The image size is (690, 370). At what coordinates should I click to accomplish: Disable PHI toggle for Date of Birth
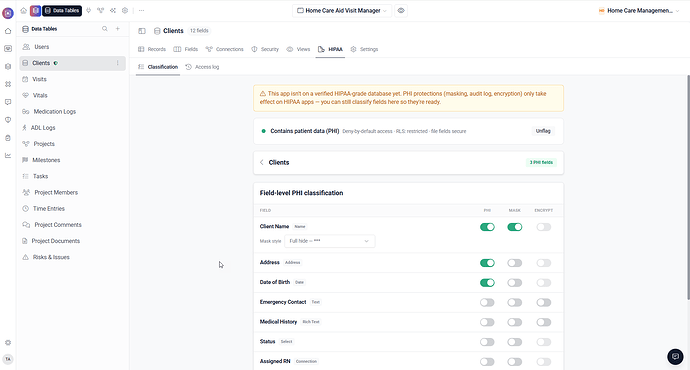tap(487, 283)
